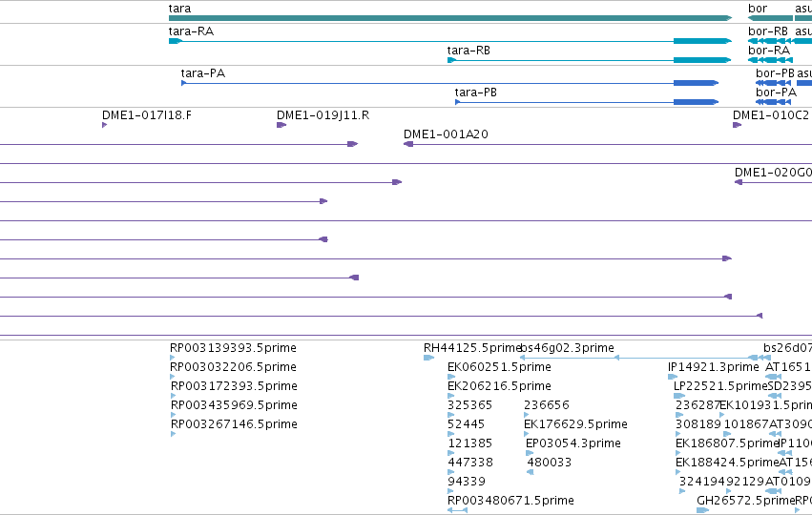Click the DME1-010C2 marker arrow

[x=737, y=125]
